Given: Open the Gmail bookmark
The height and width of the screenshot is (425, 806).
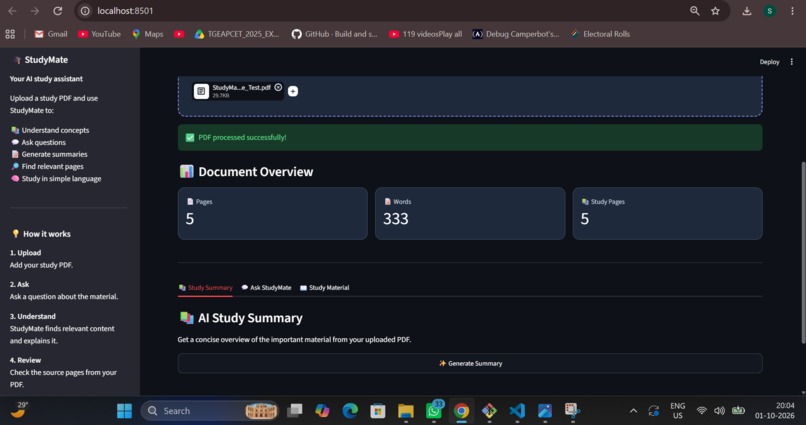Looking at the screenshot, I should point(51,34).
